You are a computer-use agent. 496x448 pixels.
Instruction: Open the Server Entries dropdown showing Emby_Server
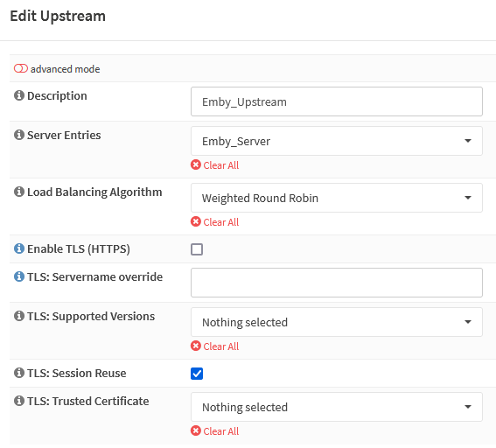pos(337,141)
